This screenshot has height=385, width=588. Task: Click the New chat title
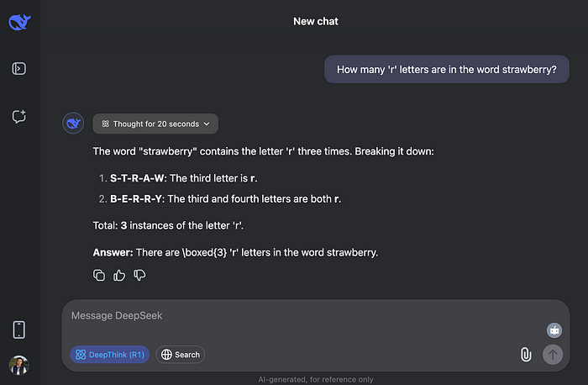click(x=316, y=21)
